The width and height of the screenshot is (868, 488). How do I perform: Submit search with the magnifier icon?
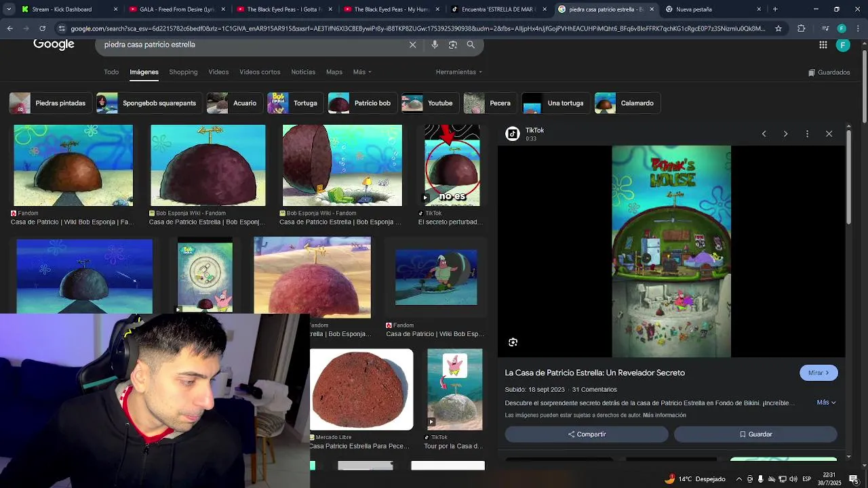click(x=471, y=45)
